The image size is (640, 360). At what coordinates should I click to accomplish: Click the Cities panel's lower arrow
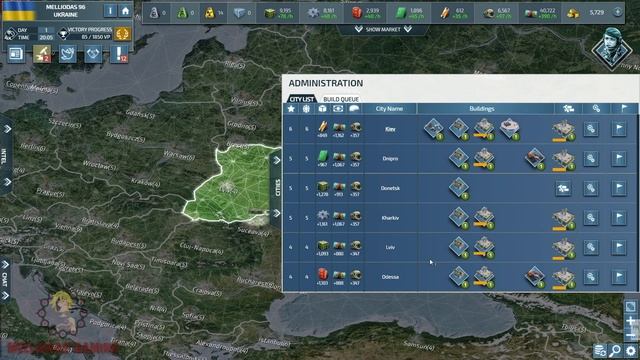[277, 213]
